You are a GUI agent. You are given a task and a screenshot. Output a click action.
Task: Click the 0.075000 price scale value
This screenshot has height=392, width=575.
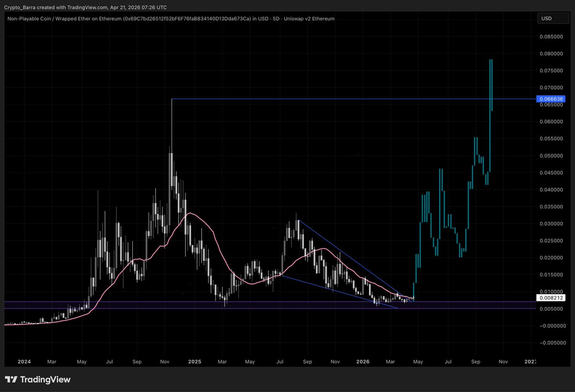(x=552, y=70)
